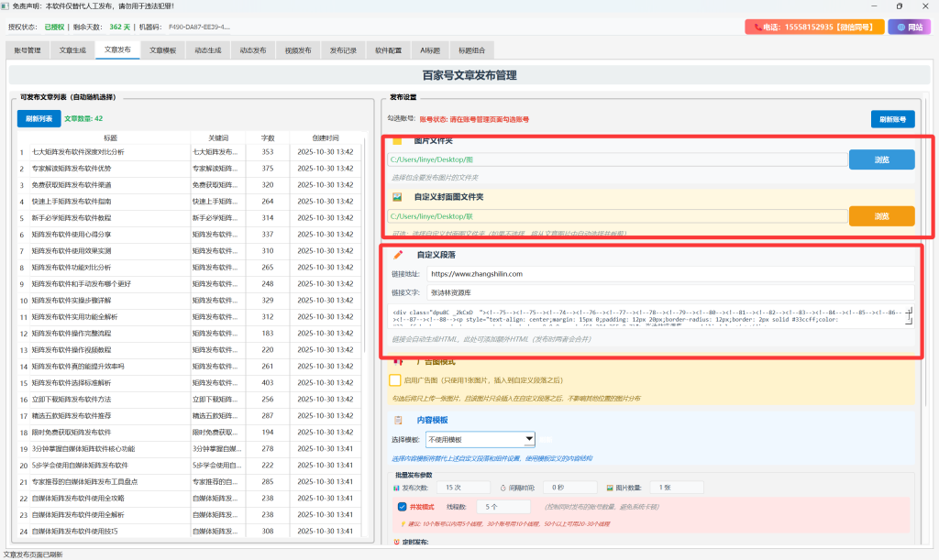Viewport: 939px width, 560px height.
Task: Enable the 启用广告图 checkbox
Action: tap(394, 380)
